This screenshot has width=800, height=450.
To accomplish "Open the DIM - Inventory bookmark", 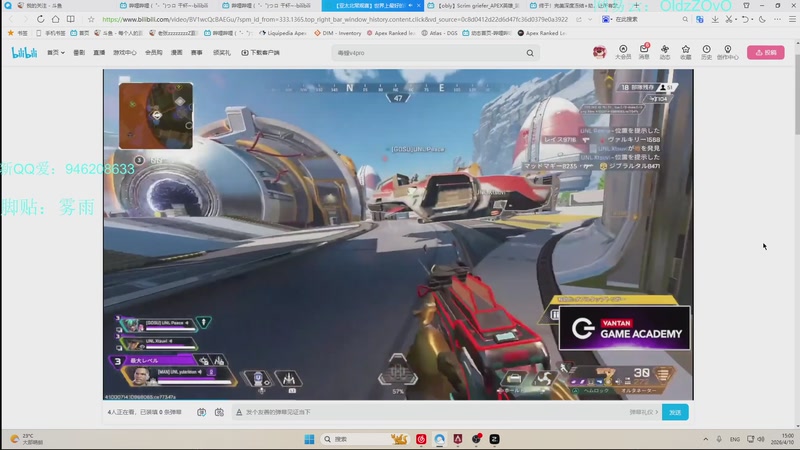I will point(338,33).
